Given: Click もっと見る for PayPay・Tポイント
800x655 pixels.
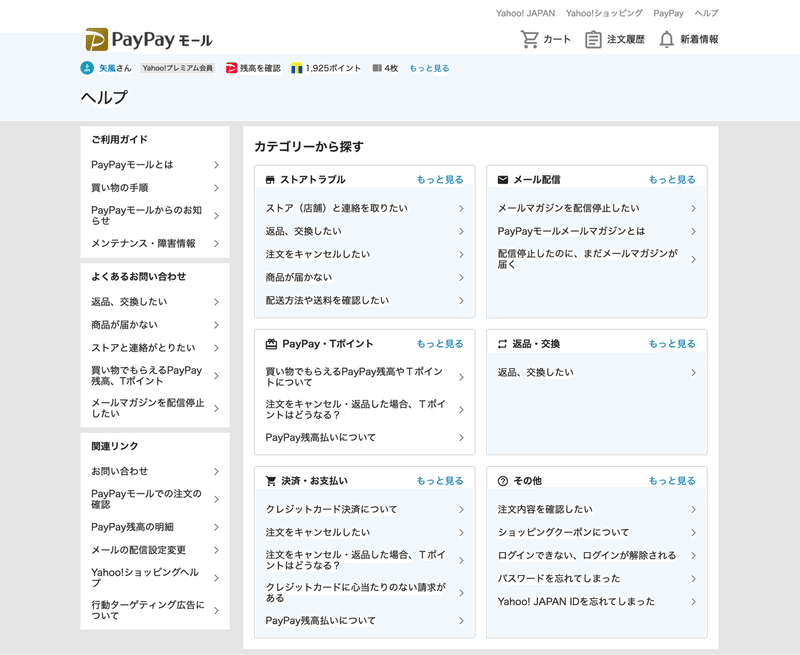Looking at the screenshot, I should point(440,344).
